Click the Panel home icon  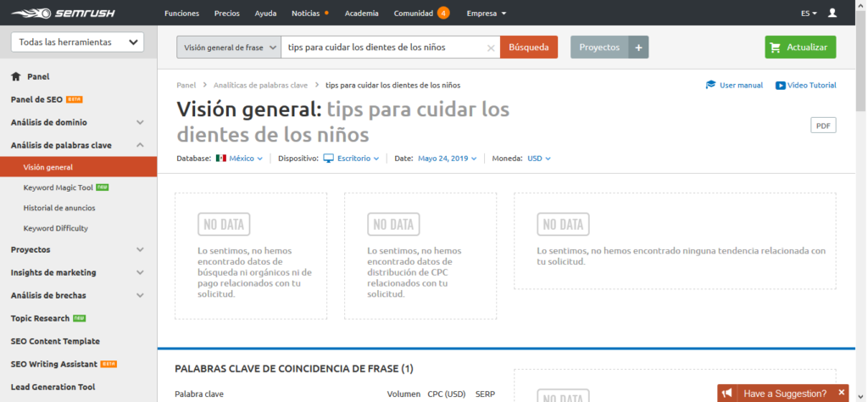pyautogui.click(x=15, y=76)
